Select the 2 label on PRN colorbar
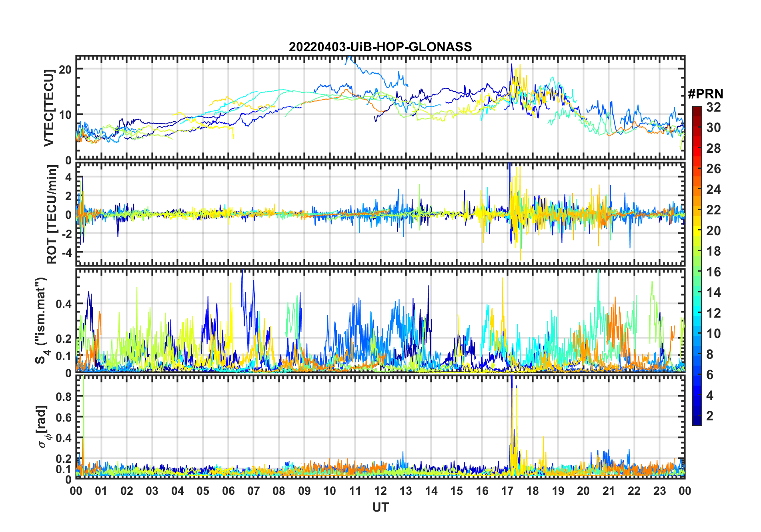The image size is (761, 532). tap(710, 416)
